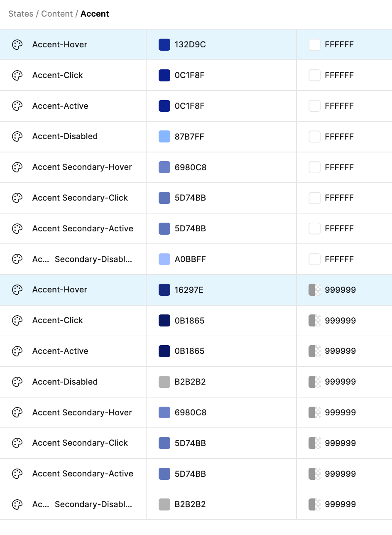Open the 132D9C color swatch
The image size is (392, 535).
click(x=164, y=45)
